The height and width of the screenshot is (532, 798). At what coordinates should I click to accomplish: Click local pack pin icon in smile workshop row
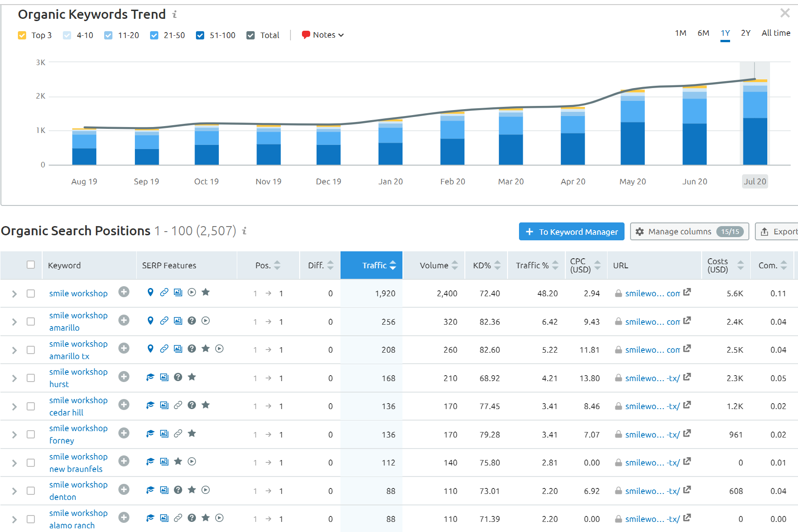click(x=150, y=292)
